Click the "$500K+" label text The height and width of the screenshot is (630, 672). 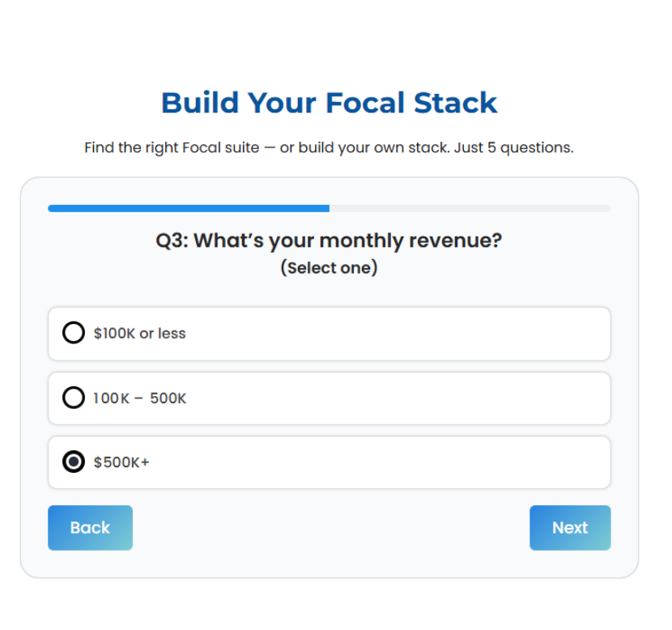(x=121, y=462)
